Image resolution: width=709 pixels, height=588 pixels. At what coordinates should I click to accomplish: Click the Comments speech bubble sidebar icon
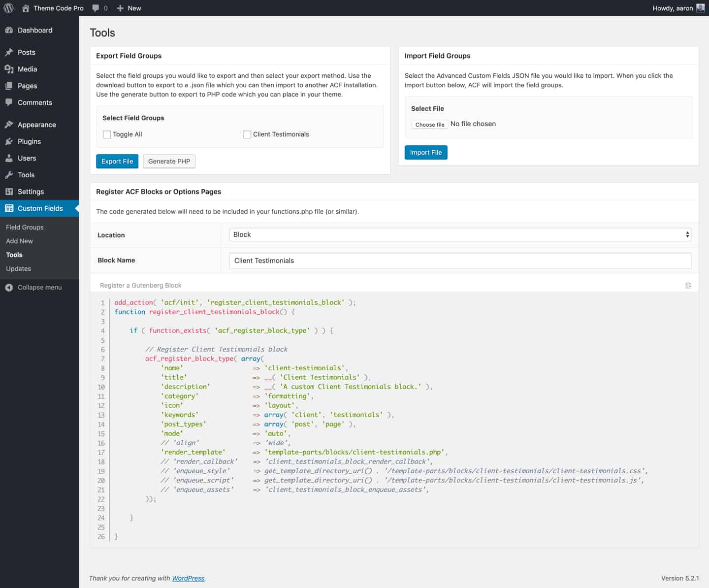point(9,102)
